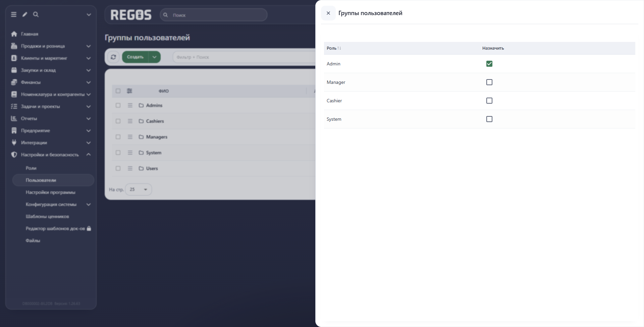The image size is (644, 327).
Task: Click the Задачи и проекты checklist icon
Action: (x=14, y=106)
